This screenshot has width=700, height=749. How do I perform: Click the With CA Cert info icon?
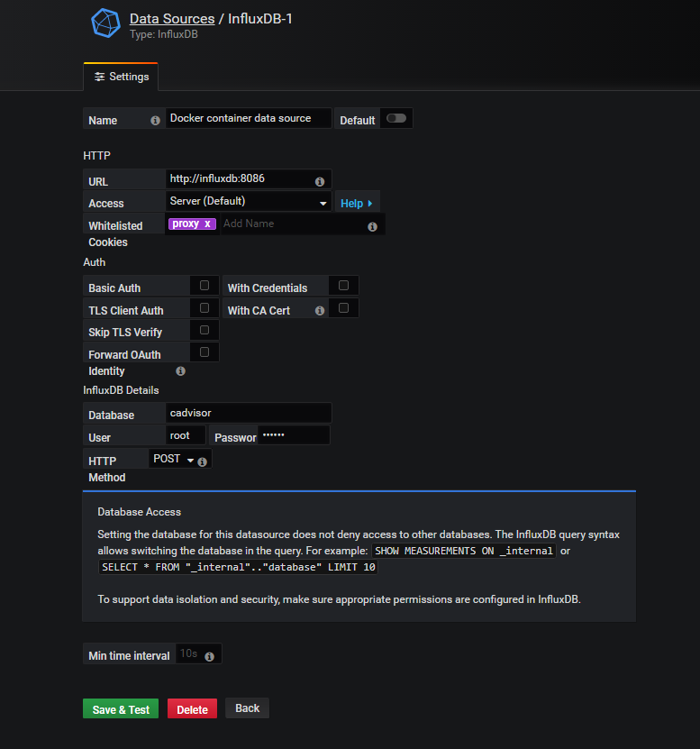320,311
